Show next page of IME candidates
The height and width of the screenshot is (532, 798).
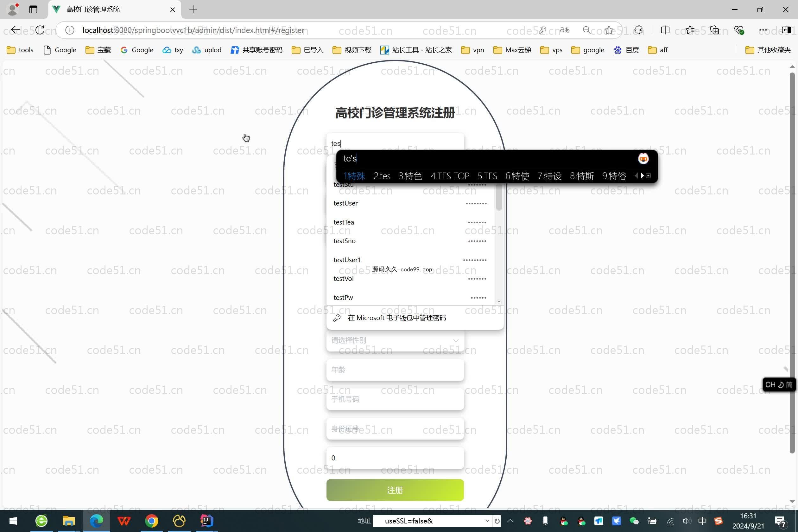pos(642,176)
